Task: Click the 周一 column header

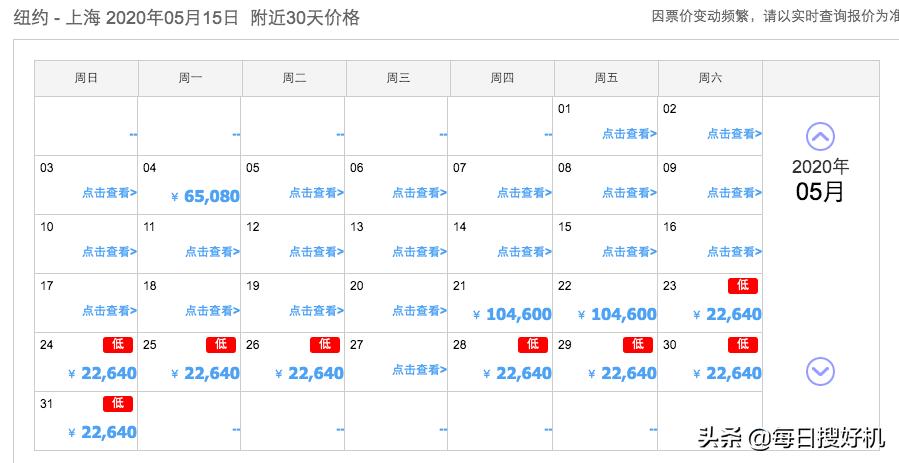Action: click(190, 78)
